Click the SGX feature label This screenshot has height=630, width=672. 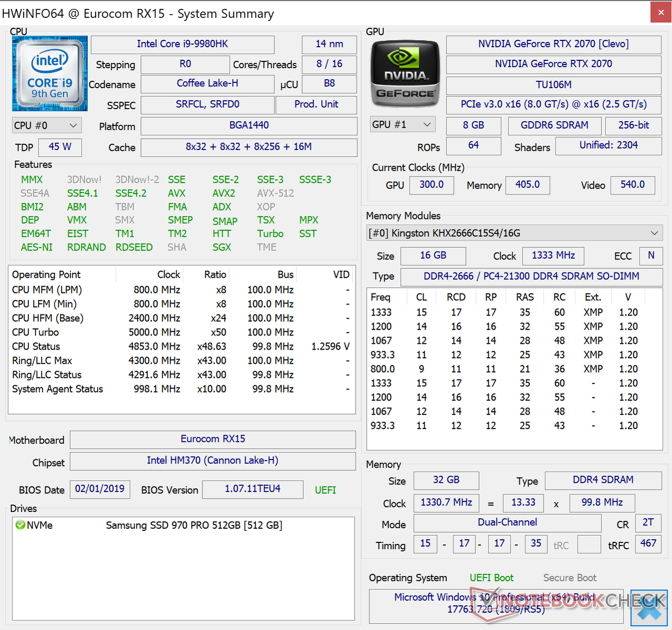222,247
